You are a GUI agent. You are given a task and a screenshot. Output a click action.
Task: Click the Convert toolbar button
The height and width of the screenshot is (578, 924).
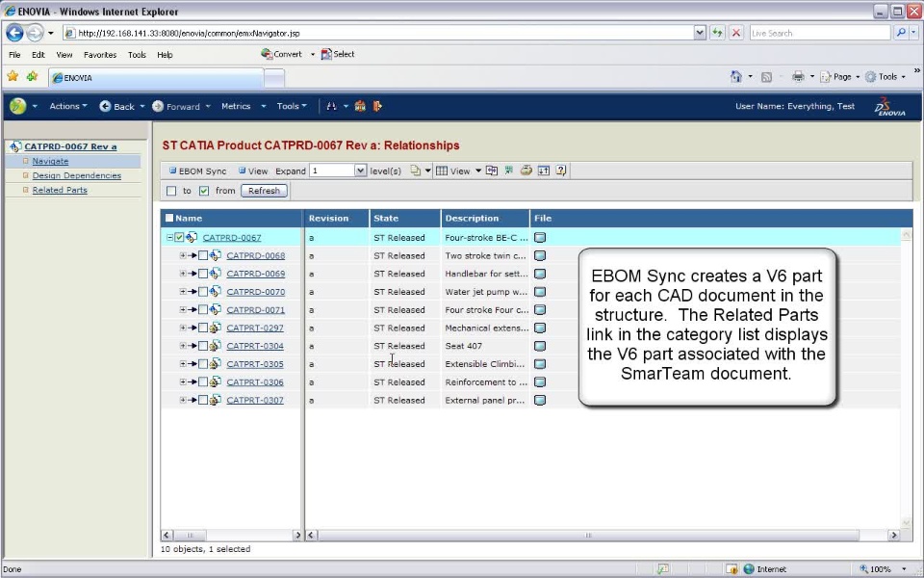[282, 54]
